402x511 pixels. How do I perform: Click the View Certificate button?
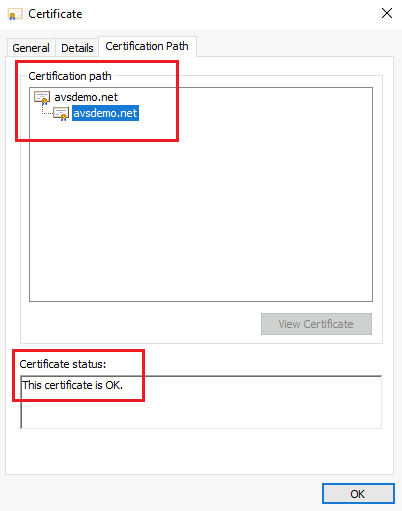[x=316, y=324]
